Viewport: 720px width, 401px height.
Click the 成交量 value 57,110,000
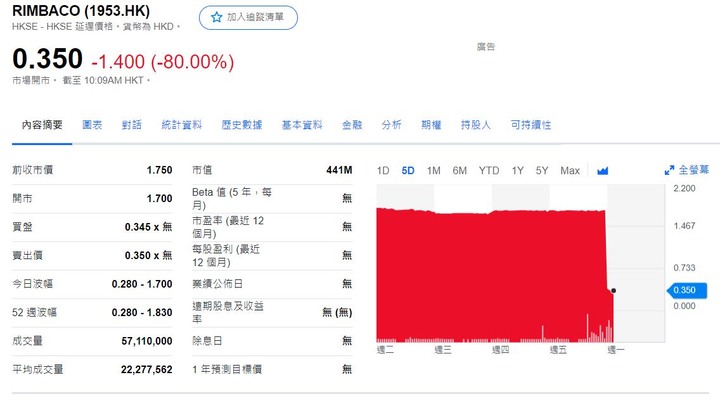(x=147, y=341)
